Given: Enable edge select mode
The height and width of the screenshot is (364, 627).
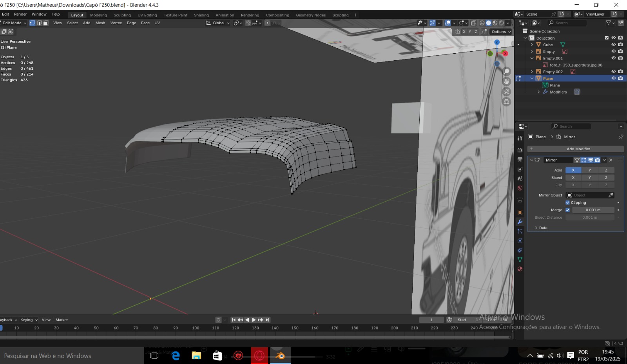Looking at the screenshot, I should coord(39,23).
